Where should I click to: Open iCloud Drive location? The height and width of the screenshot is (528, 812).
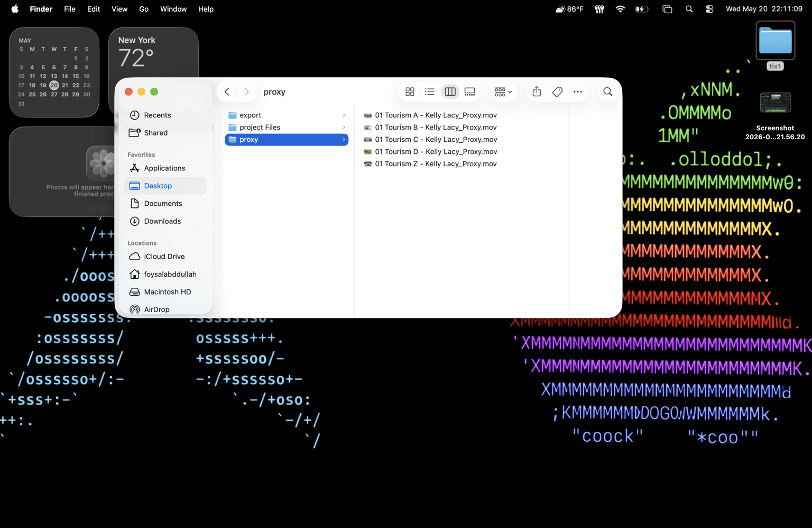point(165,257)
